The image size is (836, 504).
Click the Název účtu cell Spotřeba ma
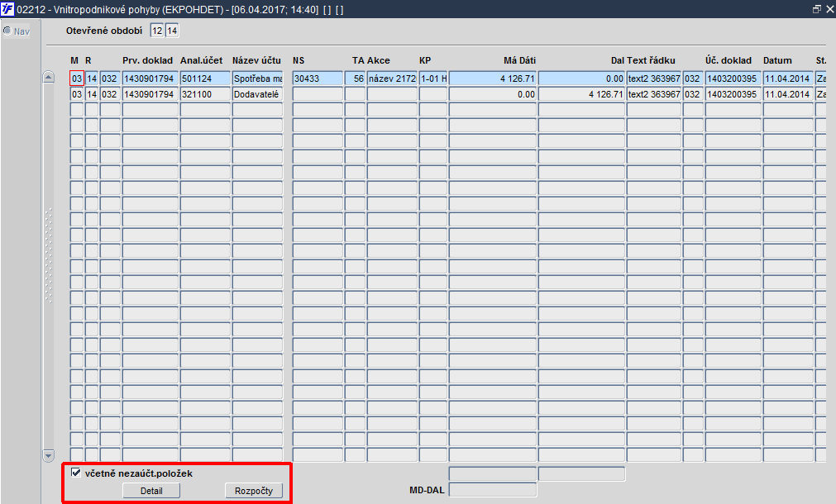257,78
